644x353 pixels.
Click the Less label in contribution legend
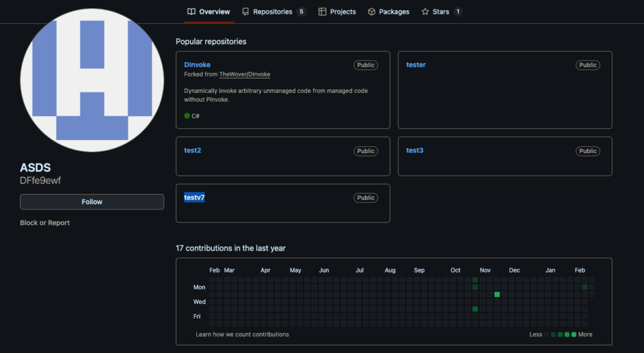point(536,335)
